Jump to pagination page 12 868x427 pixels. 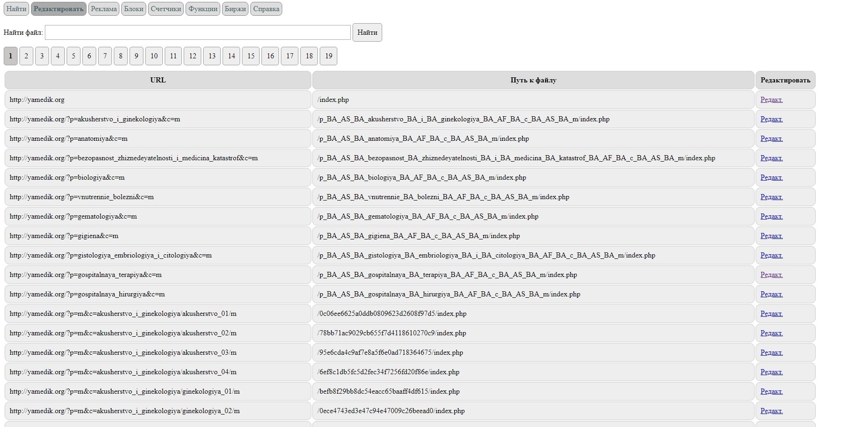[192, 56]
